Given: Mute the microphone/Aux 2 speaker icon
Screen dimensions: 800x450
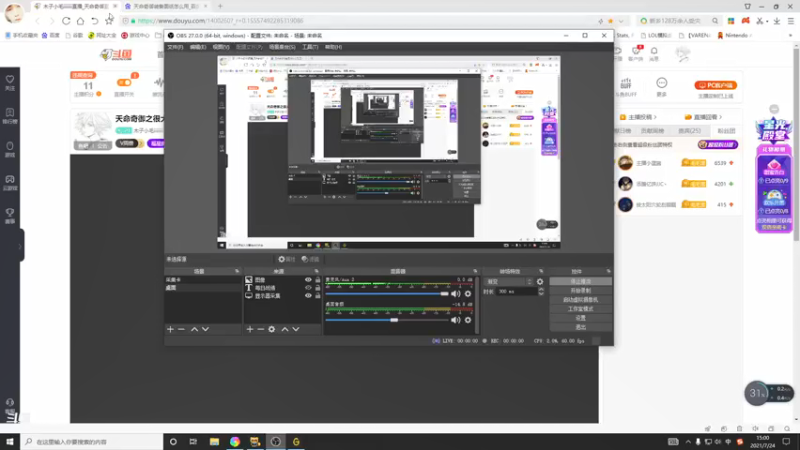Looking at the screenshot, I should coord(456,294).
